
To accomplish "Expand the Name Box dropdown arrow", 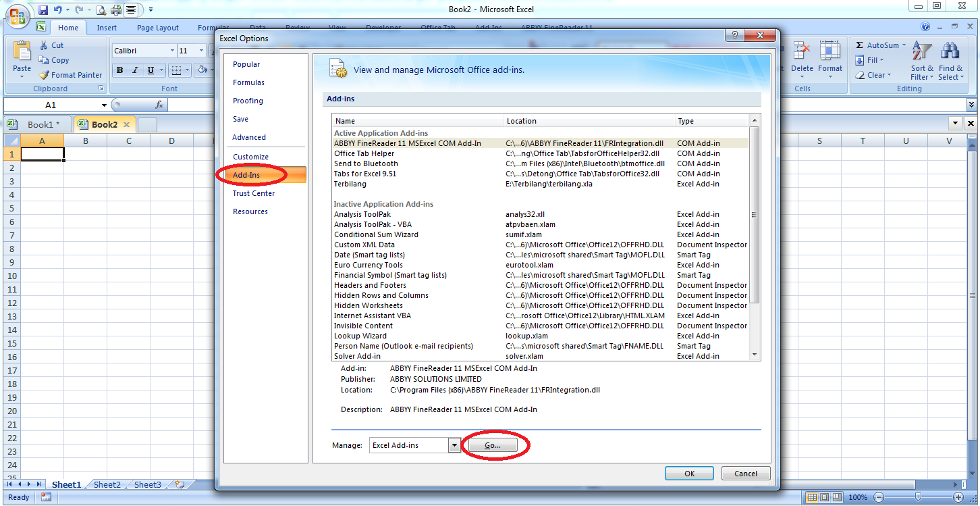I will [x=104, y=105].
